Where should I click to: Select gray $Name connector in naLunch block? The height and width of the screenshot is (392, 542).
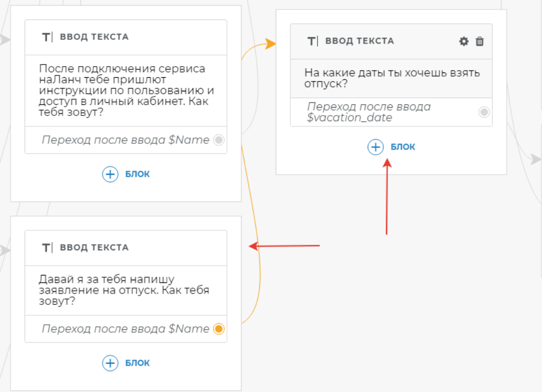tap(219, 140)
